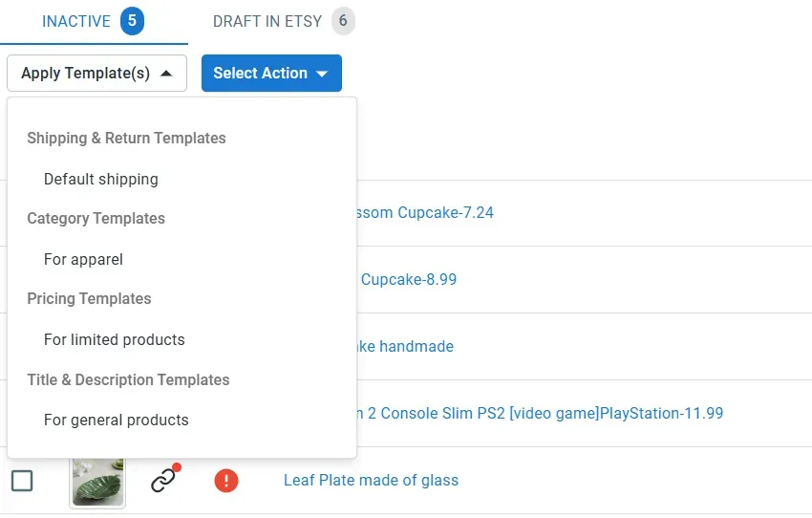Open the Cupcake-8.99 listing link
Image resolution: width=812 pixels, height=518 pixels.
pos(409,280)
